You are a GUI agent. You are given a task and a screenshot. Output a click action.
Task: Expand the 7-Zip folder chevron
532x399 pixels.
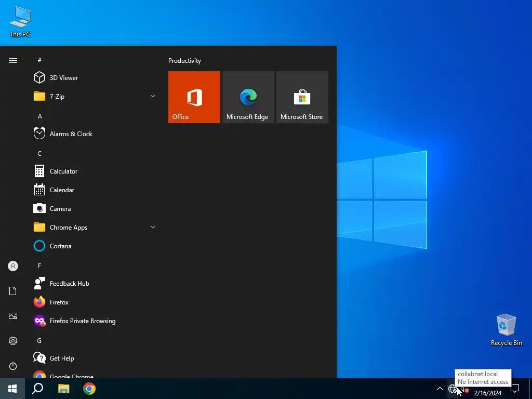point(153,96)
